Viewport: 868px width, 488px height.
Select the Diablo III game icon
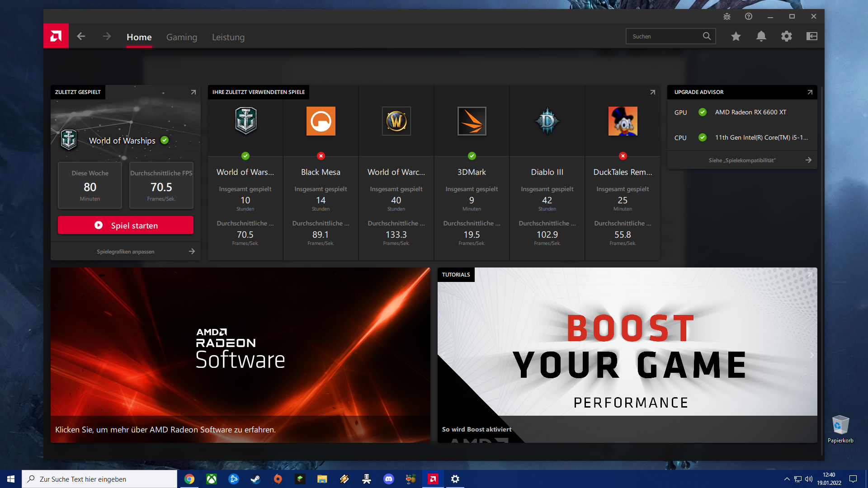[547, 121]
